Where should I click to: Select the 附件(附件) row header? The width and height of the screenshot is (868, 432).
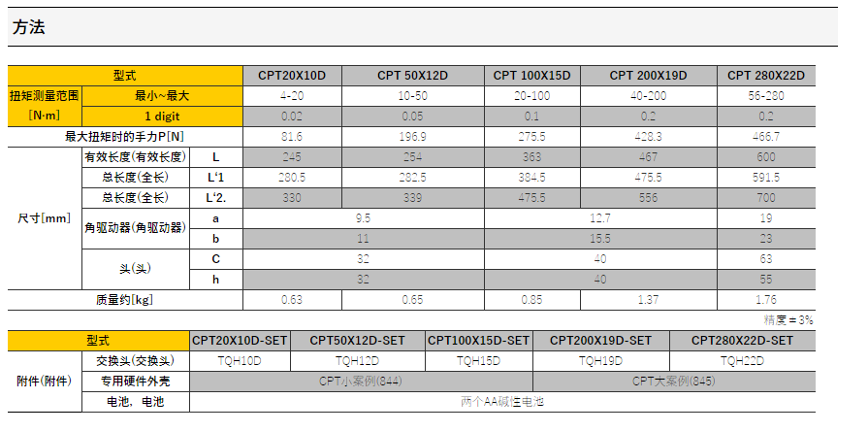[x=45, y=381]
